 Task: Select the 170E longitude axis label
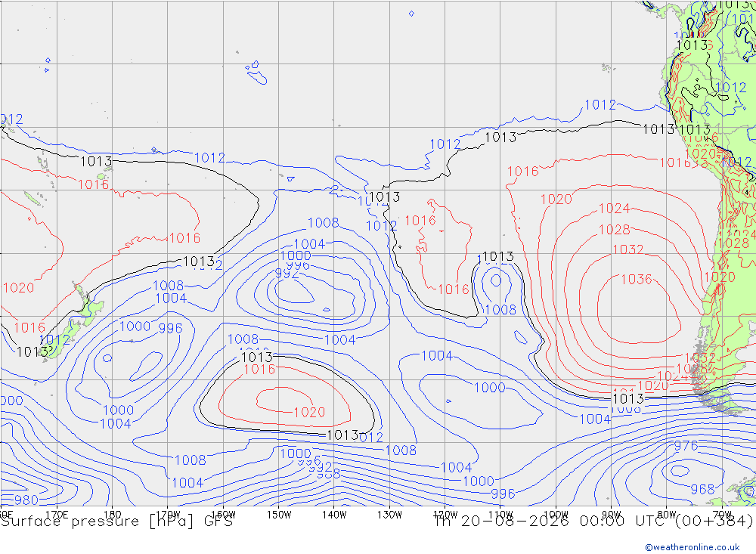pos(57,515)
